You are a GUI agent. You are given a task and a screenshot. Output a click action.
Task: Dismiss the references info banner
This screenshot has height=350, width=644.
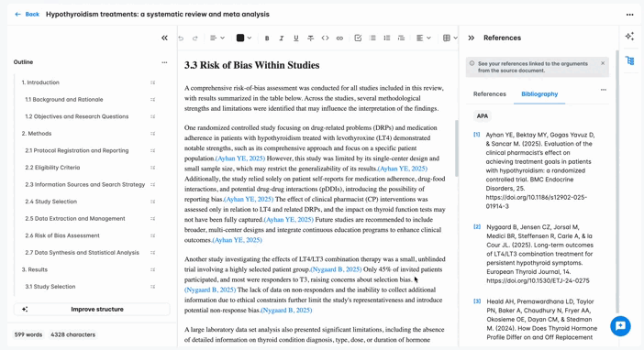coord(603,63)
